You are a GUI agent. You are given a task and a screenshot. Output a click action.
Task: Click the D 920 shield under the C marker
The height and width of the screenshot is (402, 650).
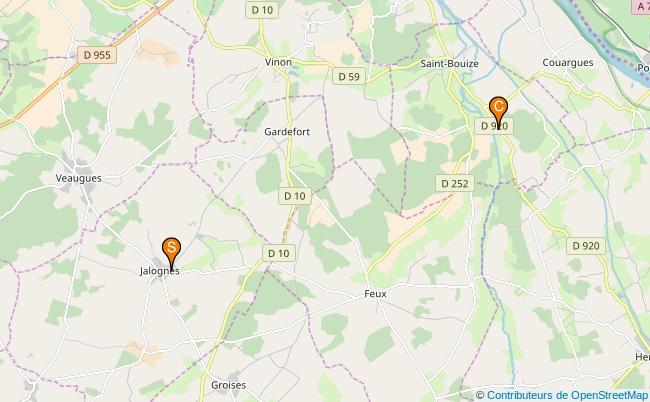(494, 126)
